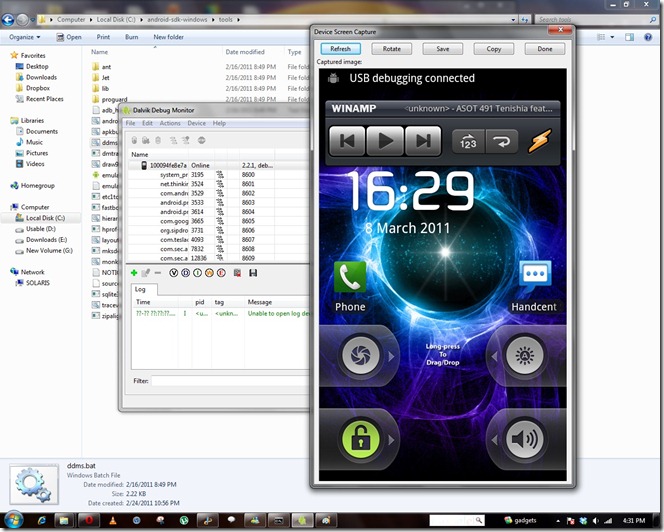The width and height of the screenshot is (664, 532).
Task: Click the Rotate button
Action: 392,49
